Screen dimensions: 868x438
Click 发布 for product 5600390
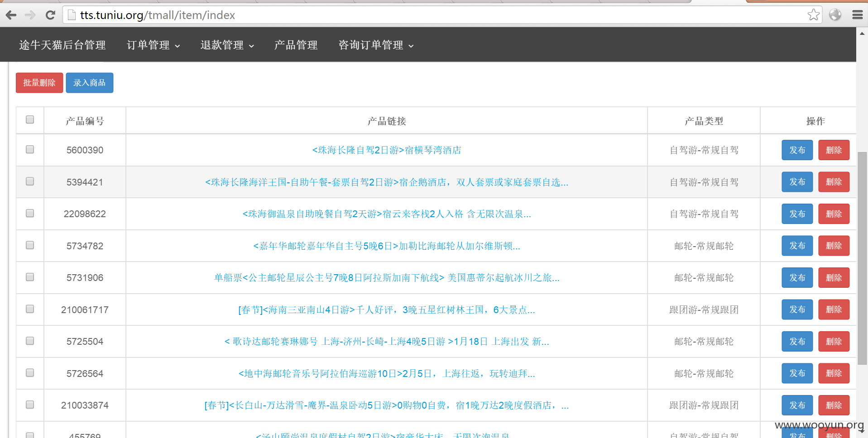797,150
